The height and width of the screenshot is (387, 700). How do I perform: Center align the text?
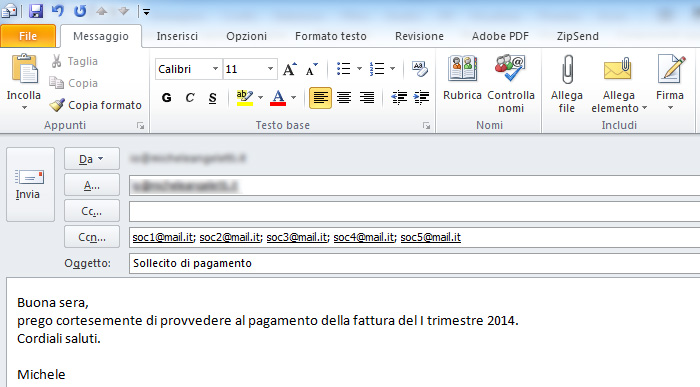coord(344,98)
